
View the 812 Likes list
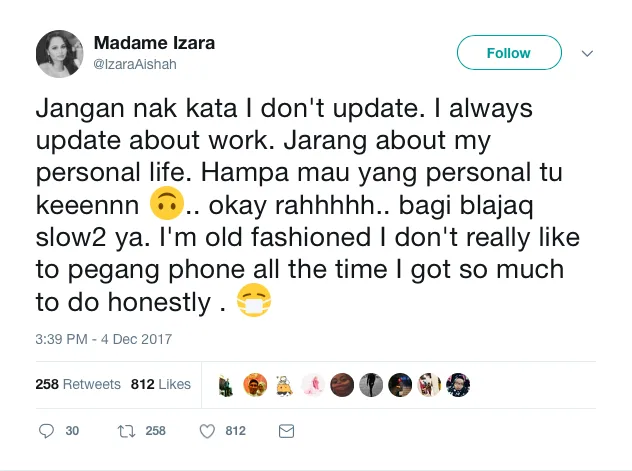[160, 384]
